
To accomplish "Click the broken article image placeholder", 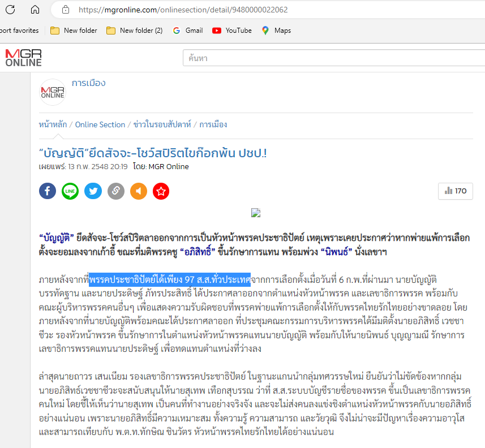I will (256, 213).
